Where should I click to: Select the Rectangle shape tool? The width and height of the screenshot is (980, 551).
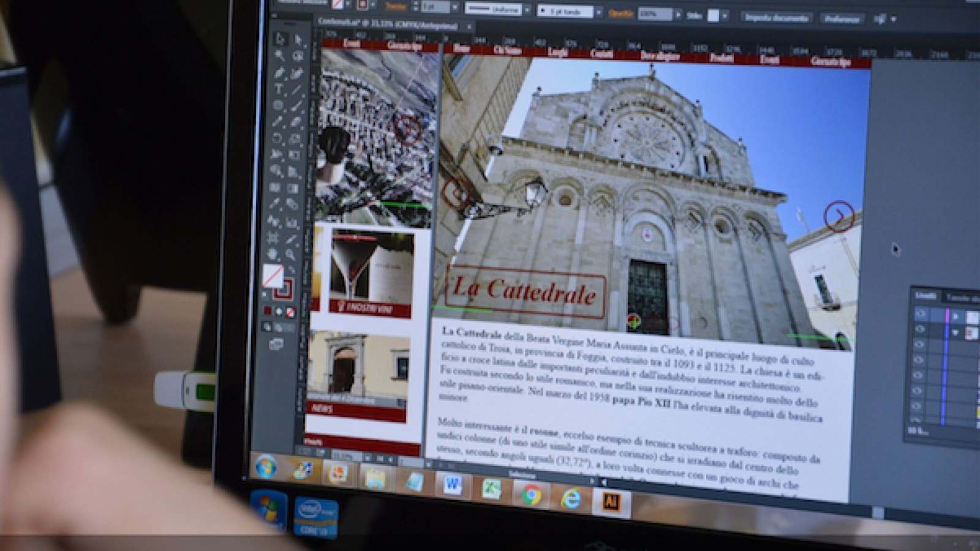(x=279, y=105)
